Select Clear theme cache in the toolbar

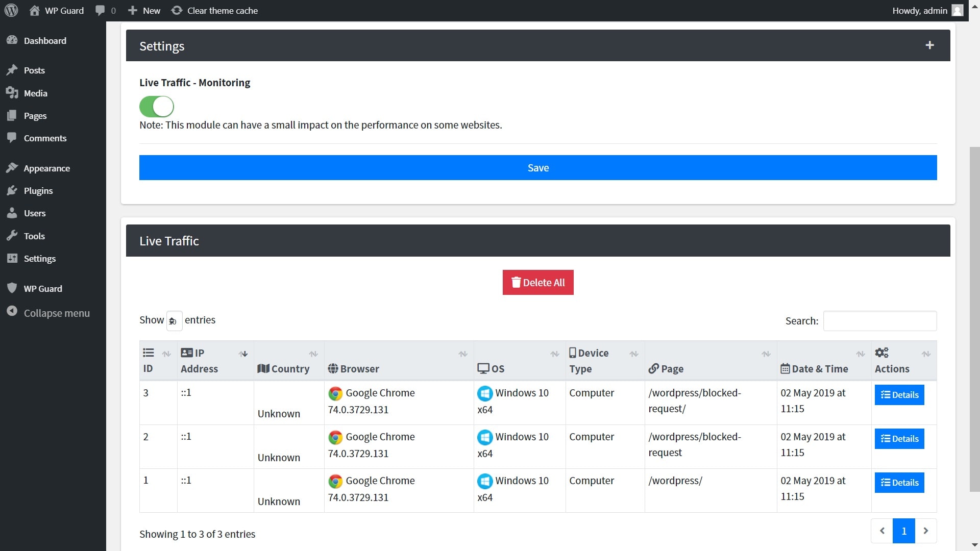click(x=214, y=10)
